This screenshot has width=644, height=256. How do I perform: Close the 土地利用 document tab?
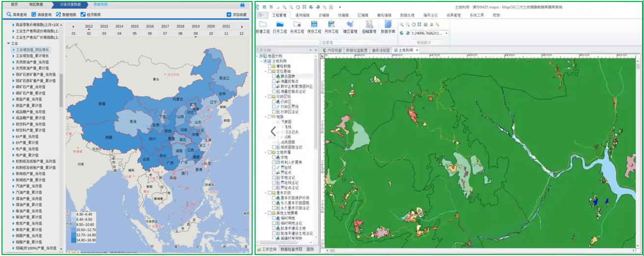point(417,50)
